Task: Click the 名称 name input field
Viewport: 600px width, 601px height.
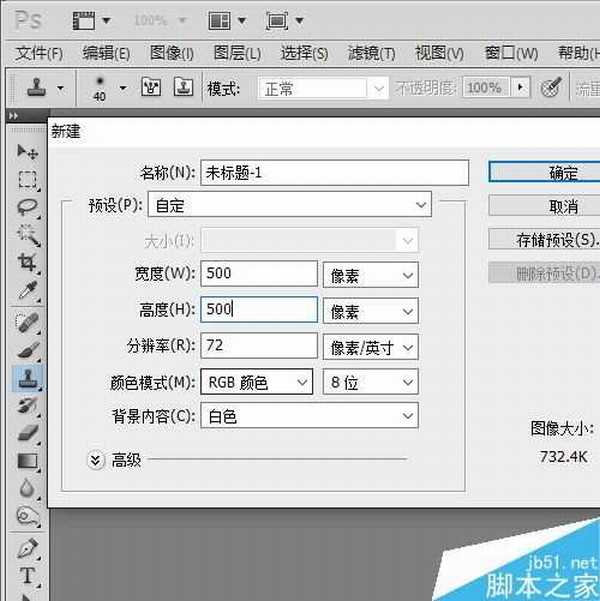Action: click(x=334, y=173)
